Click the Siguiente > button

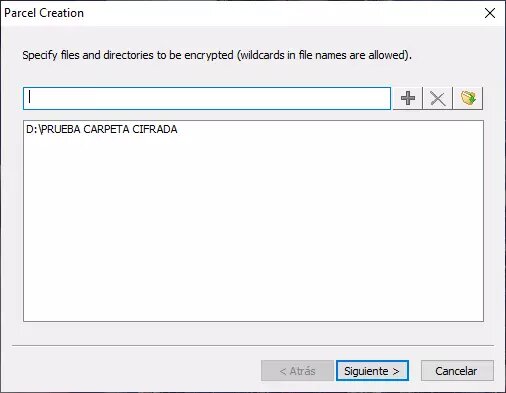(x=372, y=371)
